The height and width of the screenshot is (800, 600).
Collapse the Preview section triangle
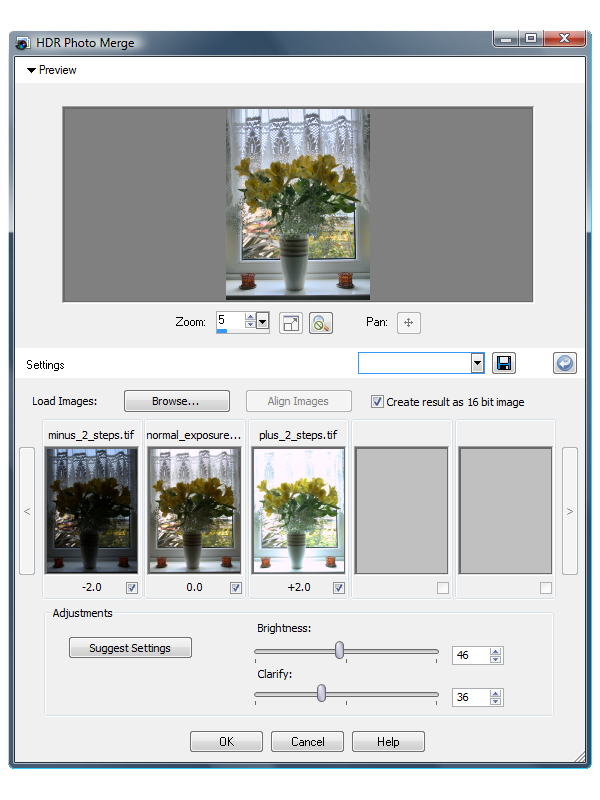coord(32,70)
